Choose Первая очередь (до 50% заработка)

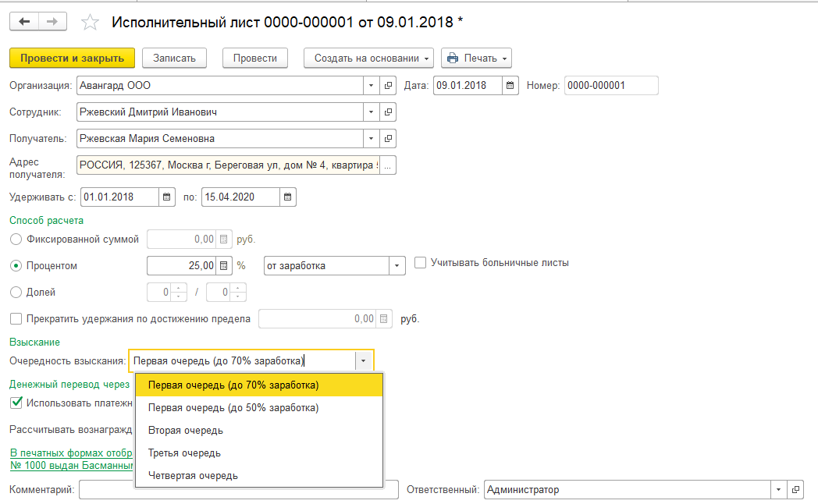(x=259, y=407)
